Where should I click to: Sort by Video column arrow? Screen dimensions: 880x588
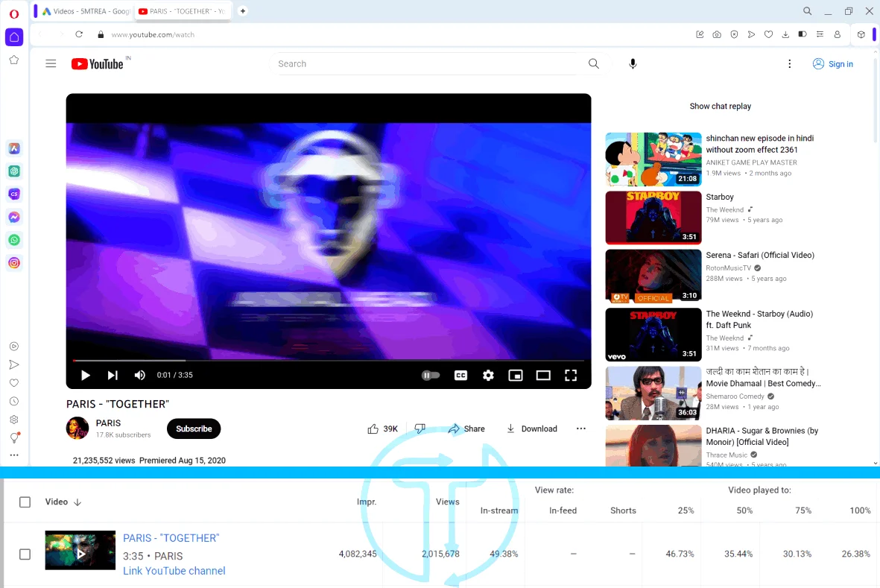(77, 502)
